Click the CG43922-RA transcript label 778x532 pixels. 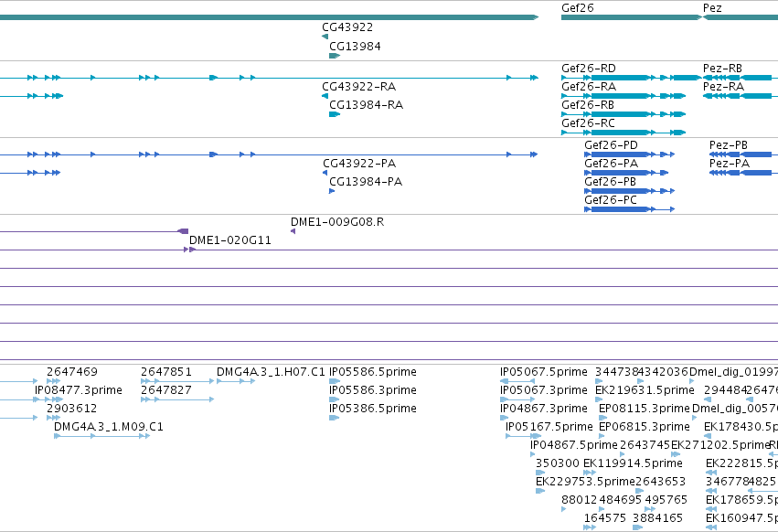tap(358, 87)
